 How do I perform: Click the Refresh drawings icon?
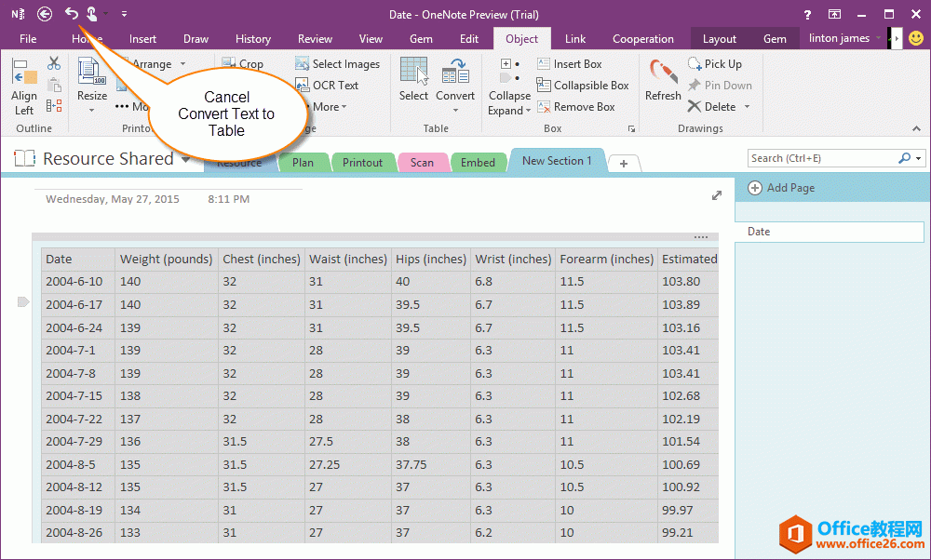663,79
